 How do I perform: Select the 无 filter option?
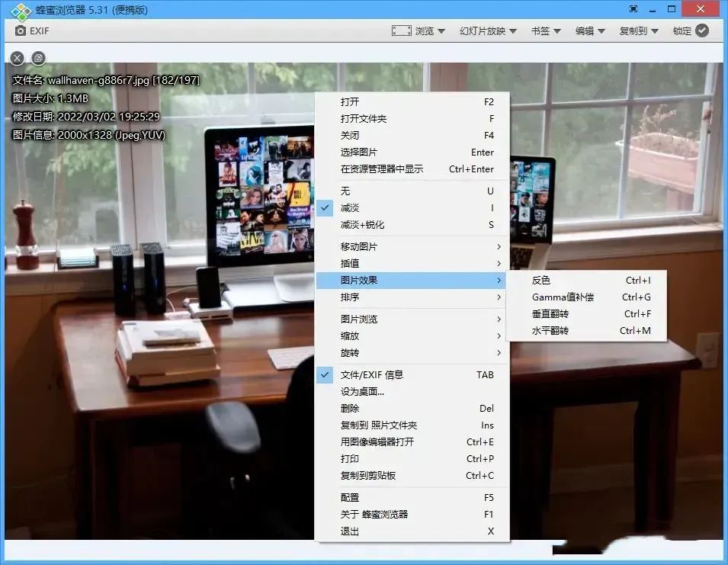[x=345, y=191]
